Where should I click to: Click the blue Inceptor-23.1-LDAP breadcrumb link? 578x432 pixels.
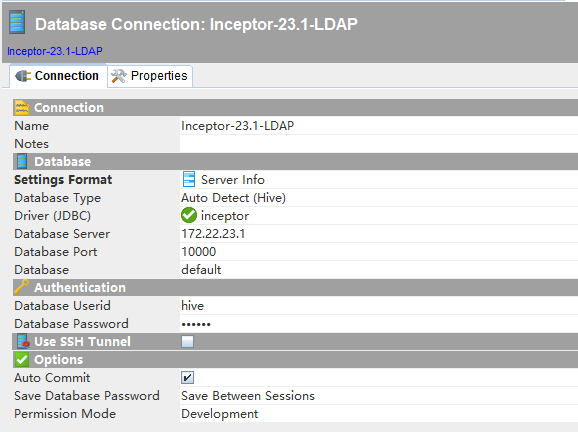coord(55,51)
